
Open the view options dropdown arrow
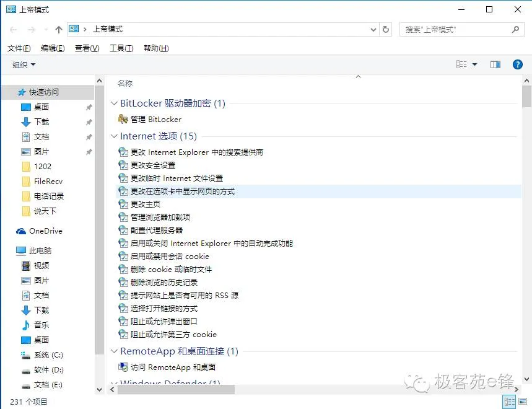(x=476, y=64)
